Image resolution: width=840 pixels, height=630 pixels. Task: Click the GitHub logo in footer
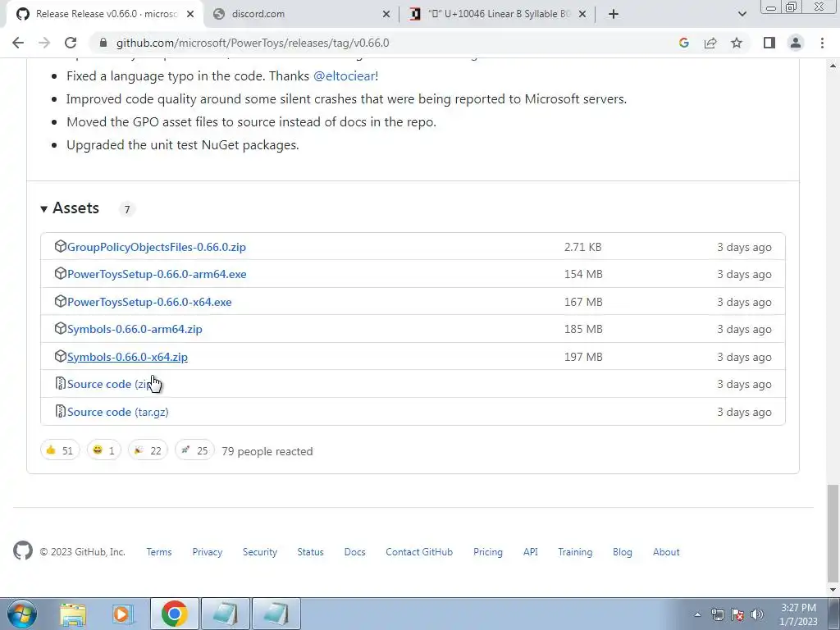(x=23, y=551)
